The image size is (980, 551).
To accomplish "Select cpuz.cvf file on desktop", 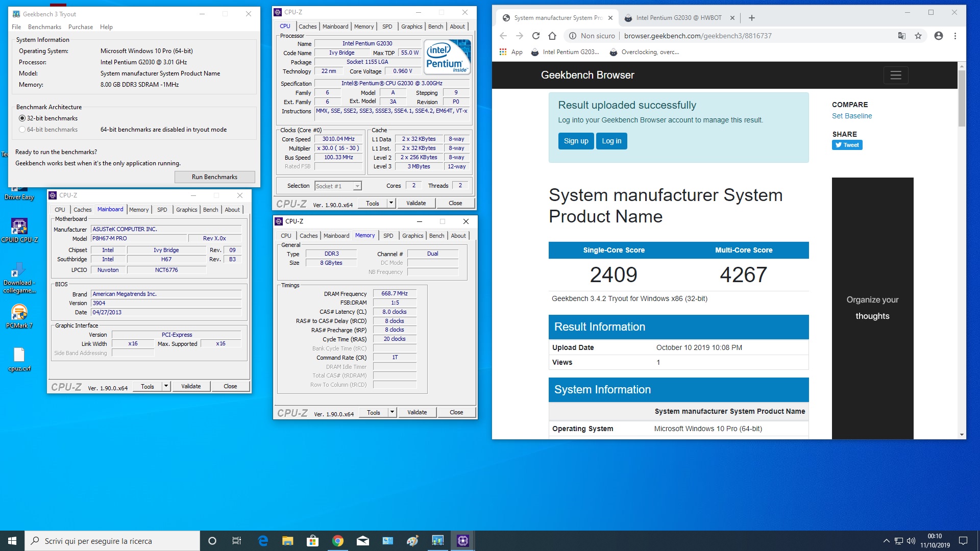I will coord(19,359).
